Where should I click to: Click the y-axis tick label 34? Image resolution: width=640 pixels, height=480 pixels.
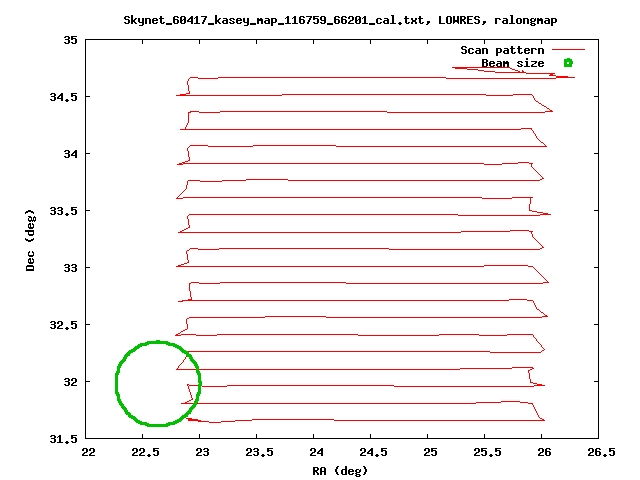(x=70, y=154)
